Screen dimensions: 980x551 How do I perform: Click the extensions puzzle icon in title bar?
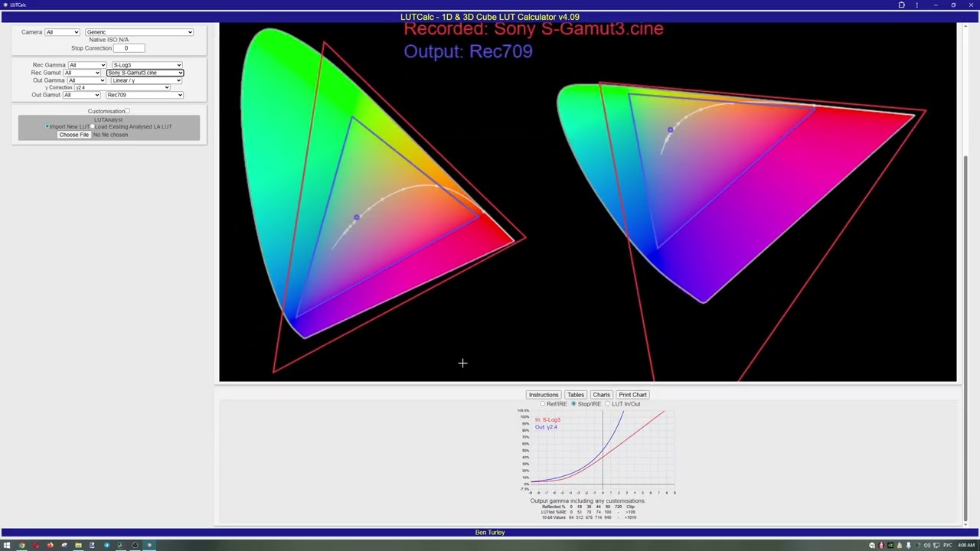(901, 5)
